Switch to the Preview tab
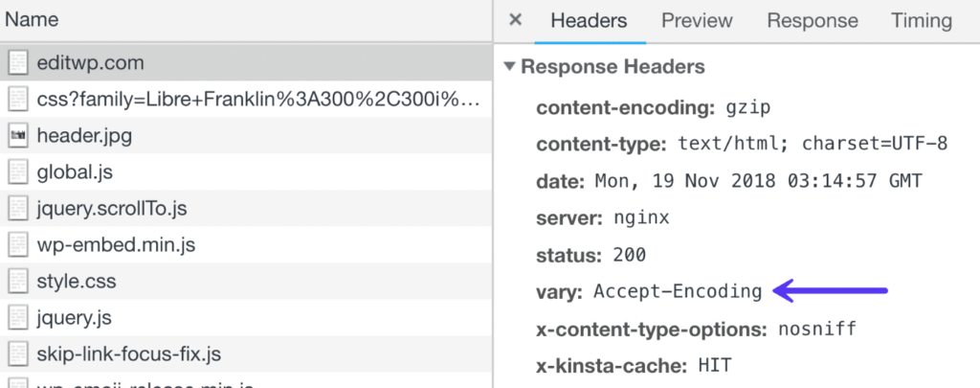Screen dimensions: 980x388 pos(697,20)
